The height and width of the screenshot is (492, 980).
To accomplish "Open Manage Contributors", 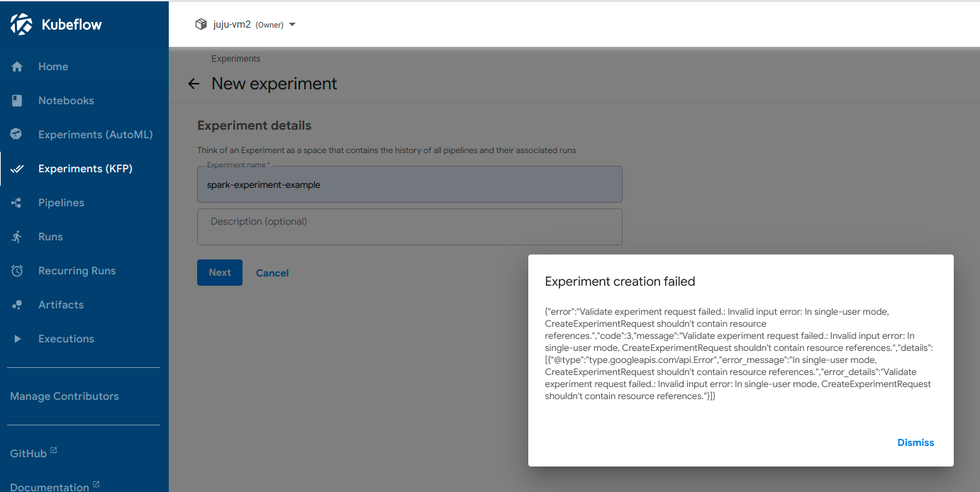I will [64, 396].
